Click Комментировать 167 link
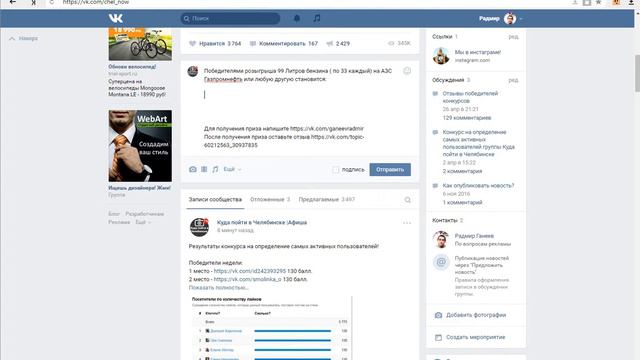The height and width of the screenshot is (360, 640). pos(284,43)
